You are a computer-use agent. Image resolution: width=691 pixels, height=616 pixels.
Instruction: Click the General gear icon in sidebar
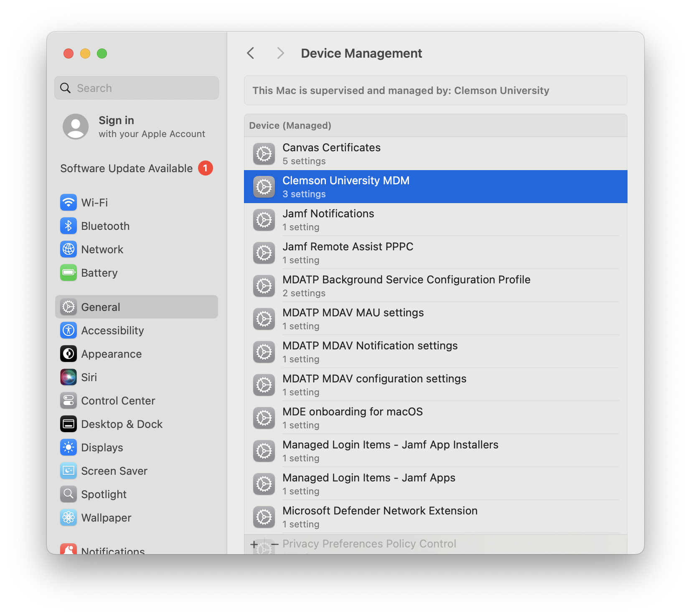click(69, 307)
